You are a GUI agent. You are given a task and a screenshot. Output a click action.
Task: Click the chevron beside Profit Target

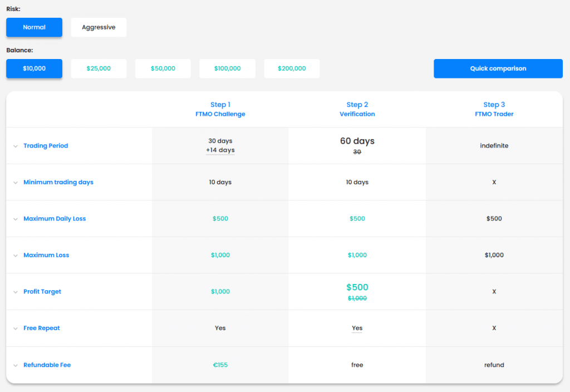click(15, 292)
